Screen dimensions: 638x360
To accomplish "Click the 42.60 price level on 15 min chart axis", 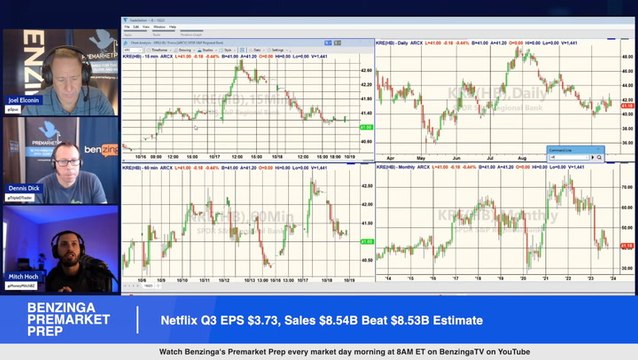I will [366, 70].
